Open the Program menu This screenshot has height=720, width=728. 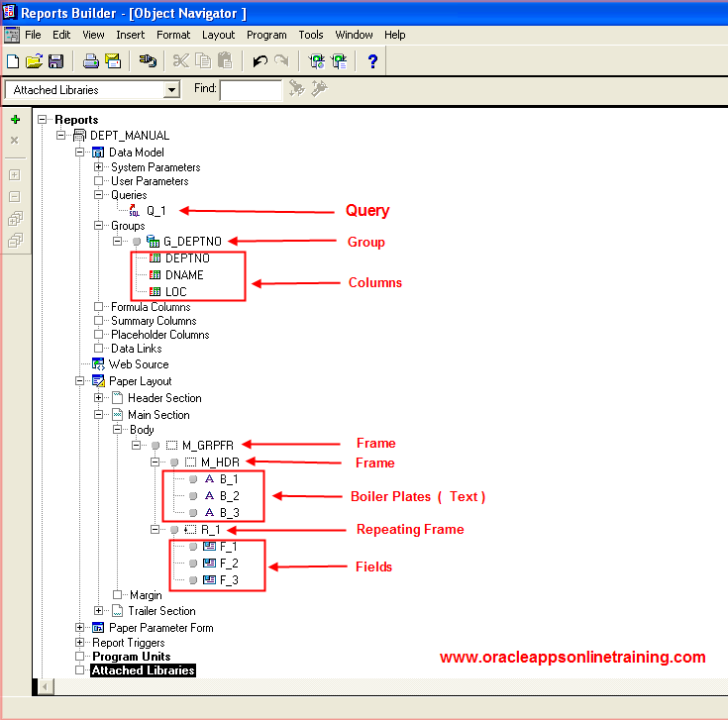266,35
